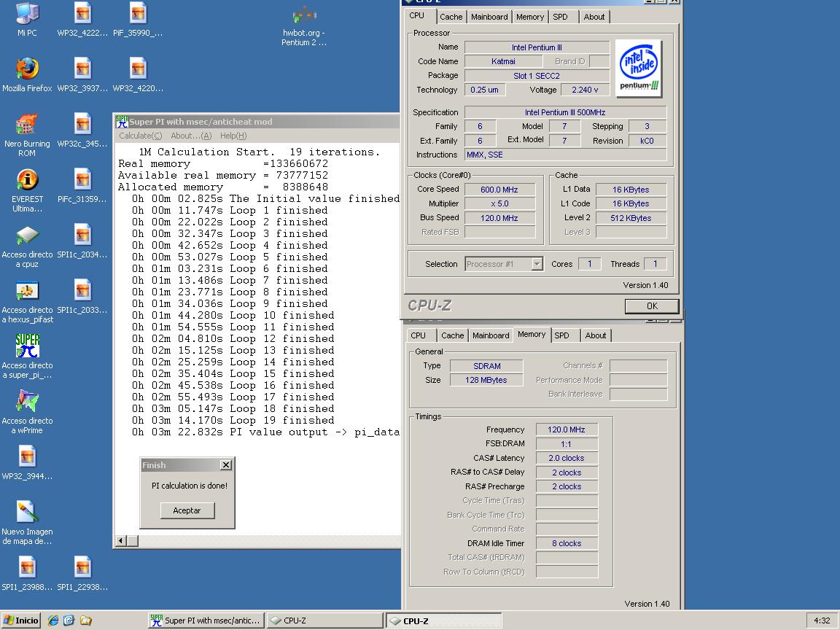This screenshot has width=840, height=630.
Task: Click the Specification Intel Pentium III 500MHz field
Action: 565,112
